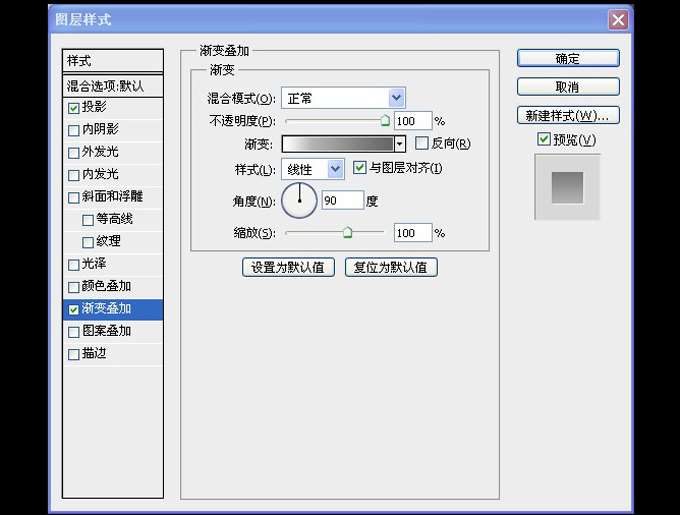Enable the 内阴影 checkbox
The image size is (680, 515).
[74, 130]
